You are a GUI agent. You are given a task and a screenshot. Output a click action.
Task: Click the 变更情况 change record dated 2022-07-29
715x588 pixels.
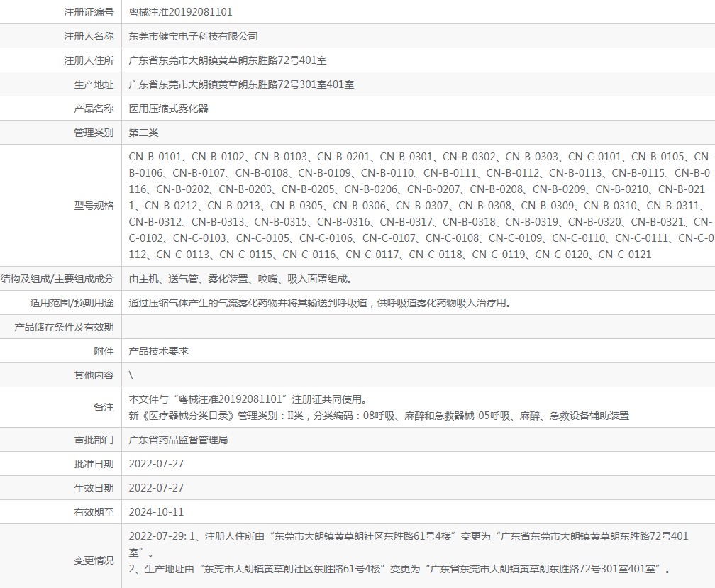click(x=409, y=553)
